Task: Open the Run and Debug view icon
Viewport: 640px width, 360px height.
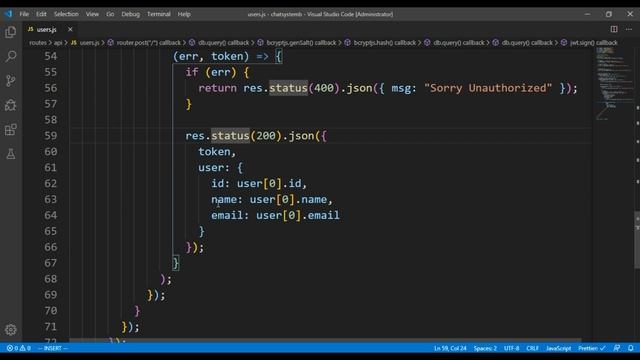Action: coord(11,105)
